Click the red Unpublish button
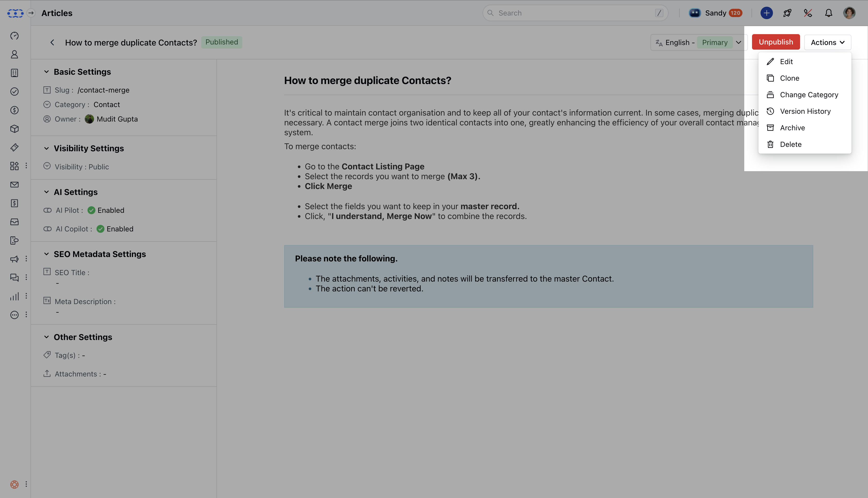This screenshot has height=498, width=868. 776,42
